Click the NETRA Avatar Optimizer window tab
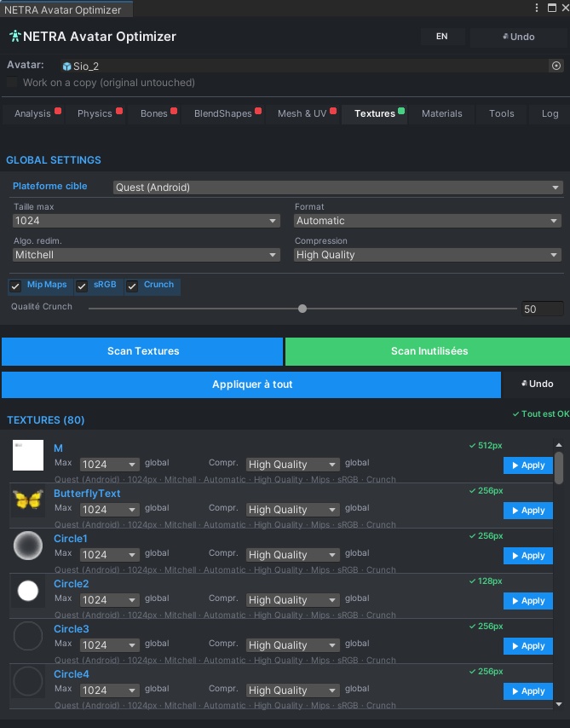The height and width of the screenshot is (728, 570). click(x=66, y=9)
